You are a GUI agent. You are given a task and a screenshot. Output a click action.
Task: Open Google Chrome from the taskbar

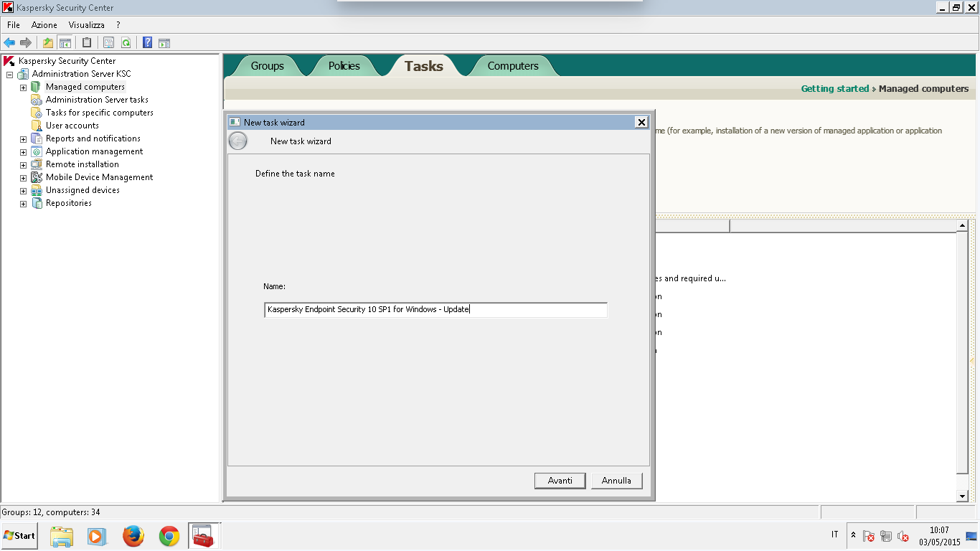[169, 536]
